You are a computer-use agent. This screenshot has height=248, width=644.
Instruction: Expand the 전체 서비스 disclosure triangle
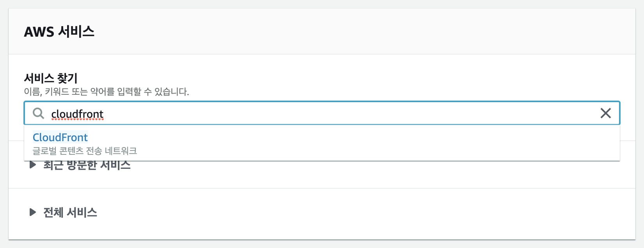pyautogui.click(x=33, y=212)
